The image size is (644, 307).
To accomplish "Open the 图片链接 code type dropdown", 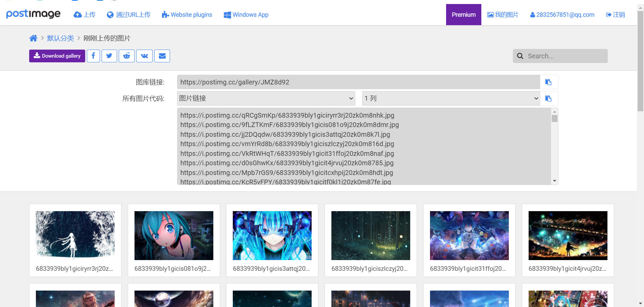I will coord(266,99).
